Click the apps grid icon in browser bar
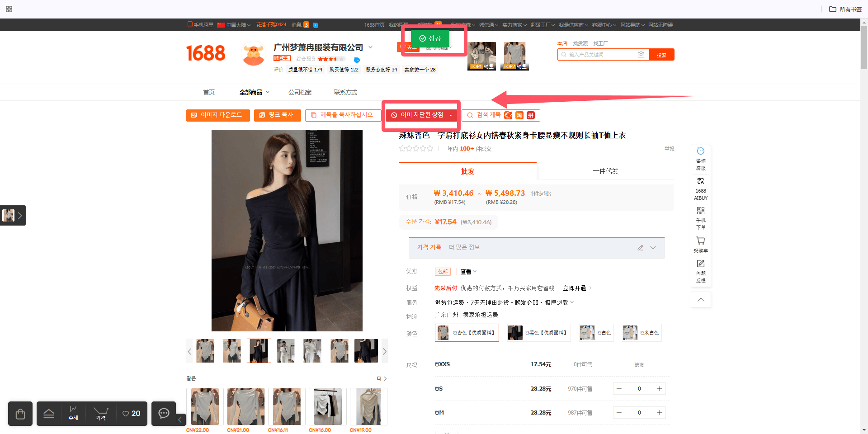 pyautogui.click(x=9, y=9)
